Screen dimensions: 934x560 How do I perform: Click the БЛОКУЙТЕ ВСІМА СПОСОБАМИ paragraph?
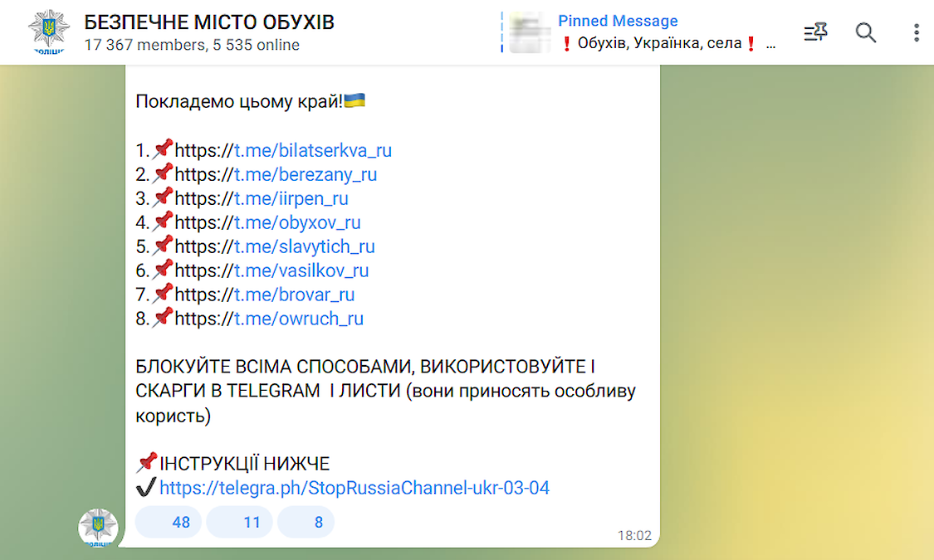(385, 391)
